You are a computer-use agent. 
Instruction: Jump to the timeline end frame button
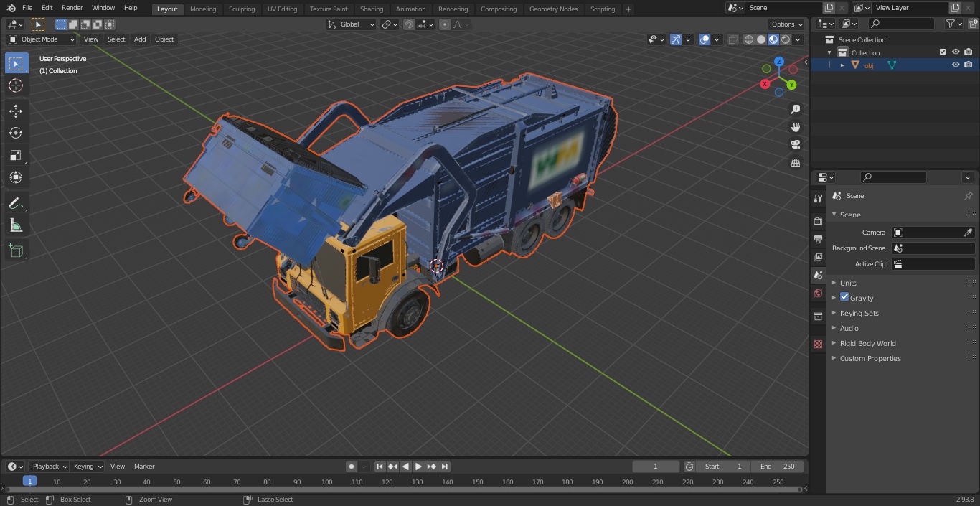click(x=444, y=467)
